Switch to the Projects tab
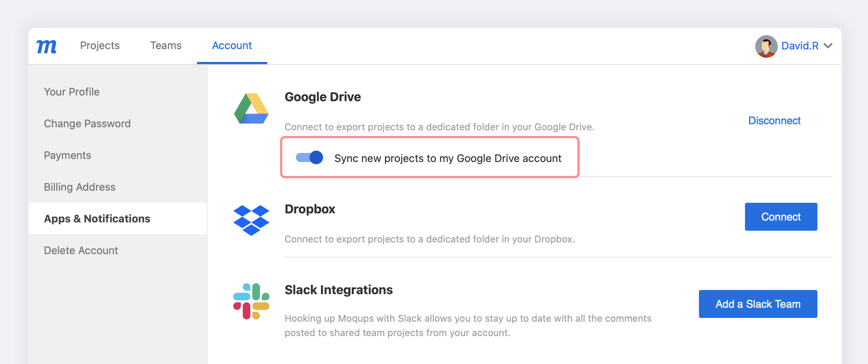 coord(100,45)
